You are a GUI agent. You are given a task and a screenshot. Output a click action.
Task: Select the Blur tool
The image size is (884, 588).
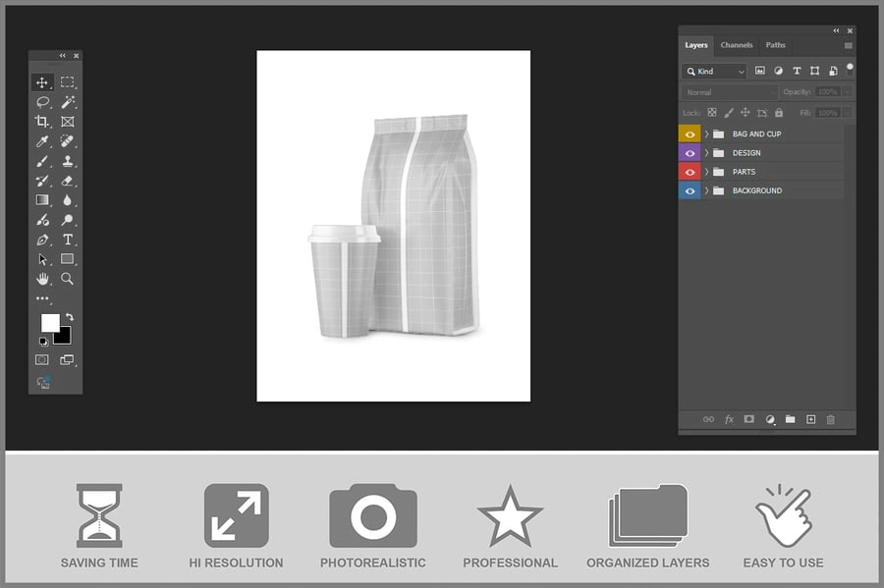pyautogui.click(x=67, y=200)
